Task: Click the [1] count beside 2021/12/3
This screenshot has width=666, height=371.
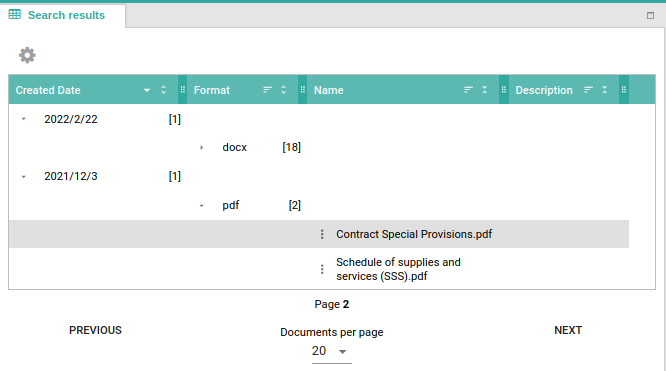Action: [x=175, y=176]
